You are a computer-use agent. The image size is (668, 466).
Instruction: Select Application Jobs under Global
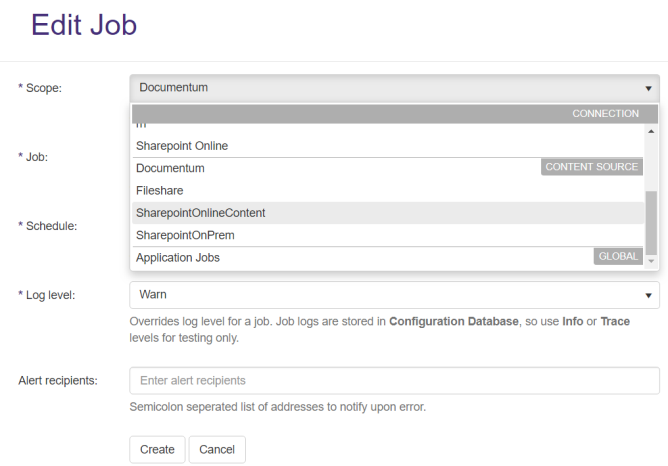178,258
